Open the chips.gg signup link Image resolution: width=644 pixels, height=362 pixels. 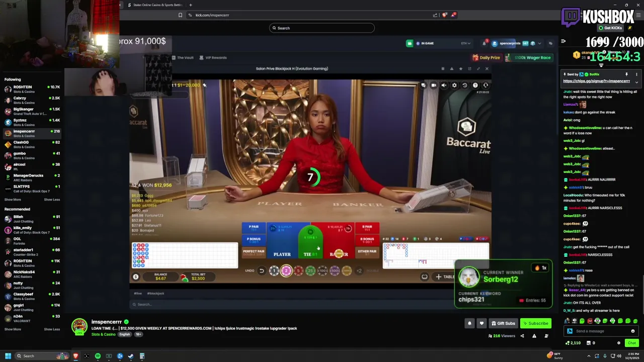tap(597, 81)
